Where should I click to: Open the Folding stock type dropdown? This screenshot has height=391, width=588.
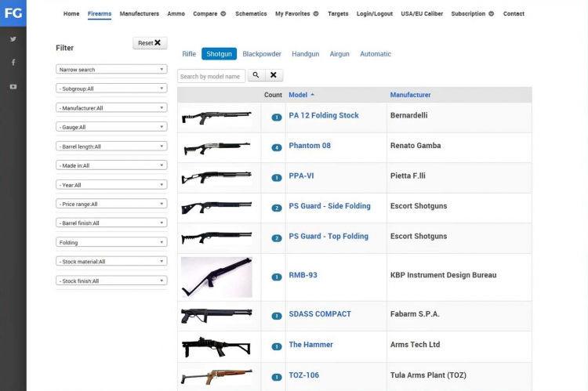coord(111,242)
